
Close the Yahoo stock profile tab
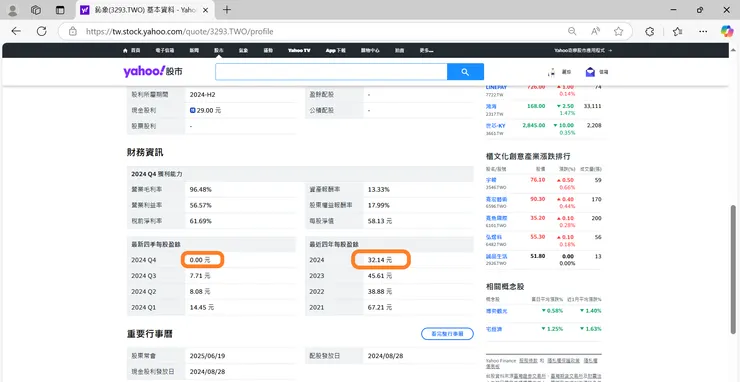tap(206, 10)
